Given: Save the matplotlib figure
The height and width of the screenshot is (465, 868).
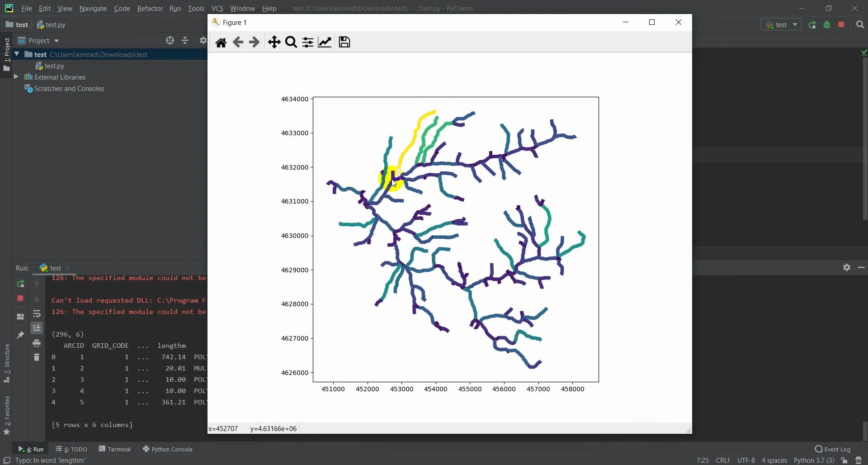Looking at the screenshot, I should coord(344,42).
